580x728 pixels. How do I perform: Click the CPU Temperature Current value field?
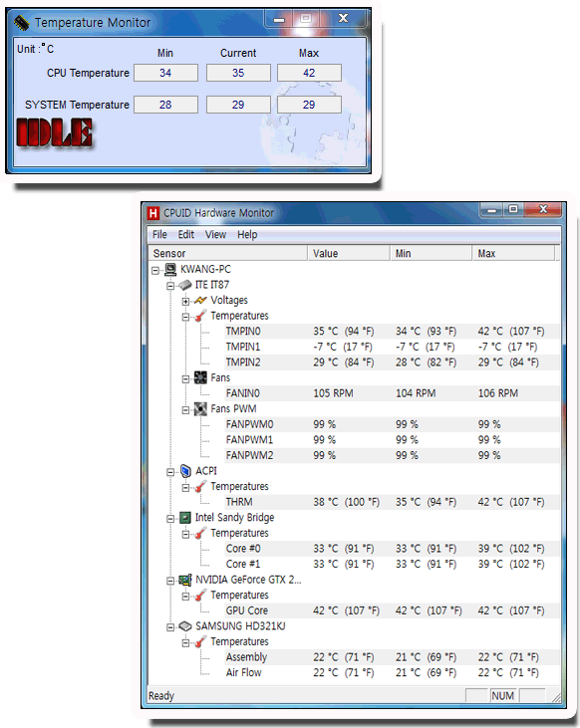pyautogui.click(x=238, y=73)
